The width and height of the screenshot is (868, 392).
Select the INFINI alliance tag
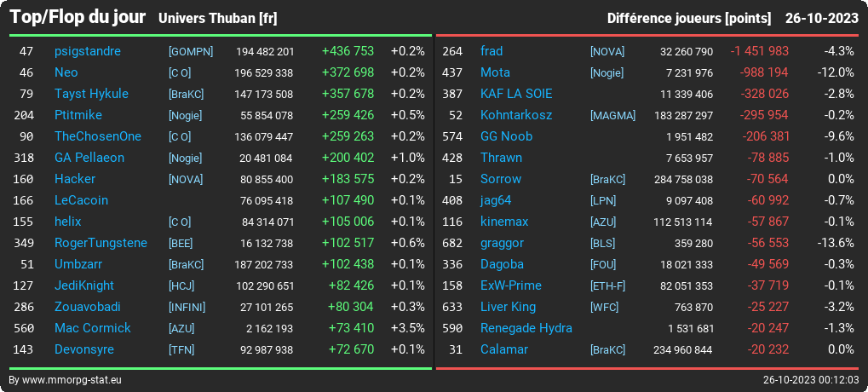[187, 308]
